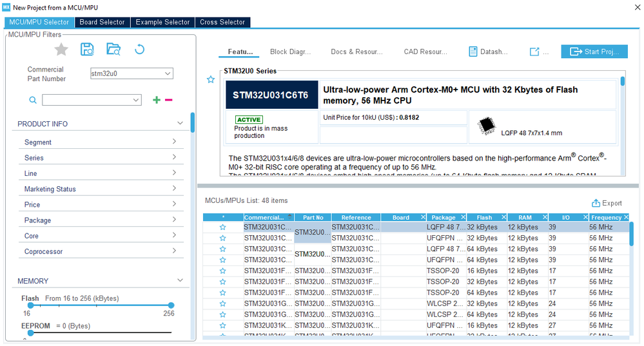Screen dimensions: 644x346
Task: Expand the Price filter
Action: pos(174,204)
